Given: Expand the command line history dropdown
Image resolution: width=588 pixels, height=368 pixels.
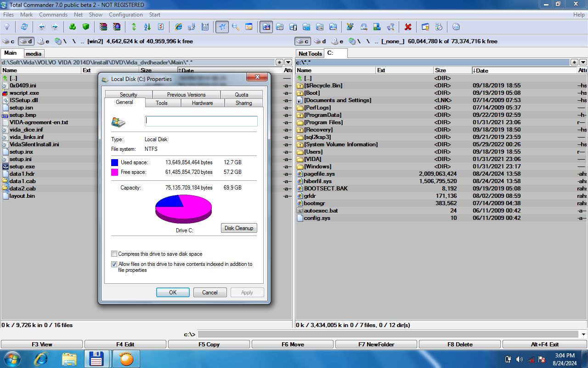Looking at the screenshot, I should [583, 334].
